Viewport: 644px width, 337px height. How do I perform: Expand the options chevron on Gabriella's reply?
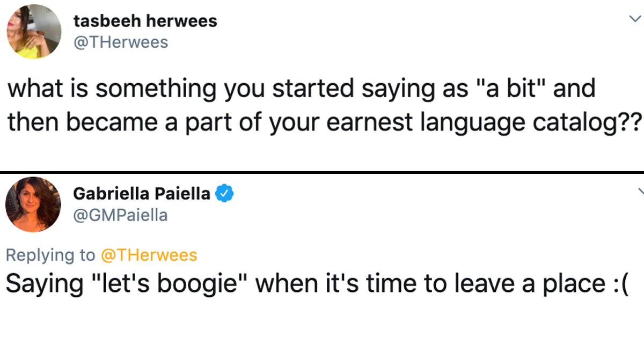640,192
